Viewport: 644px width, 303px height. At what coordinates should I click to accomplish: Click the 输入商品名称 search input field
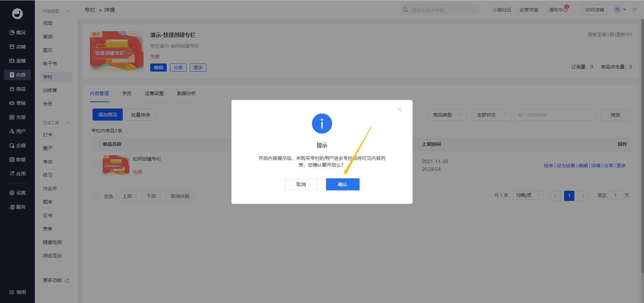tap(555, 115)
